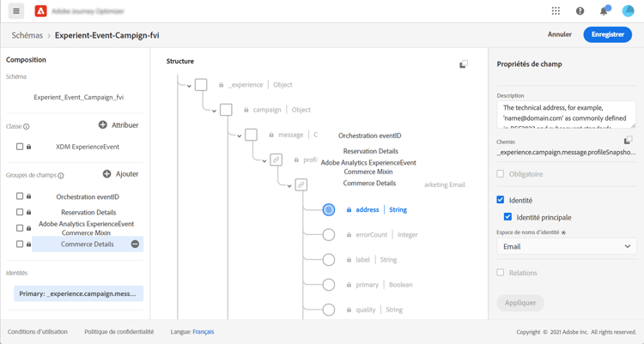Open the app switcher grid
Viewport: 644px width, 344px height.
click(556, 11)
